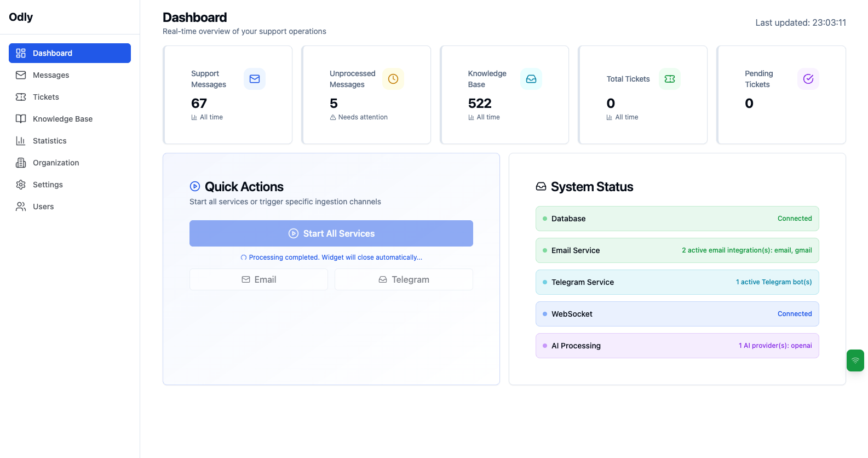
Task: Select Users in the sidebar
Action: coord(70,207)
